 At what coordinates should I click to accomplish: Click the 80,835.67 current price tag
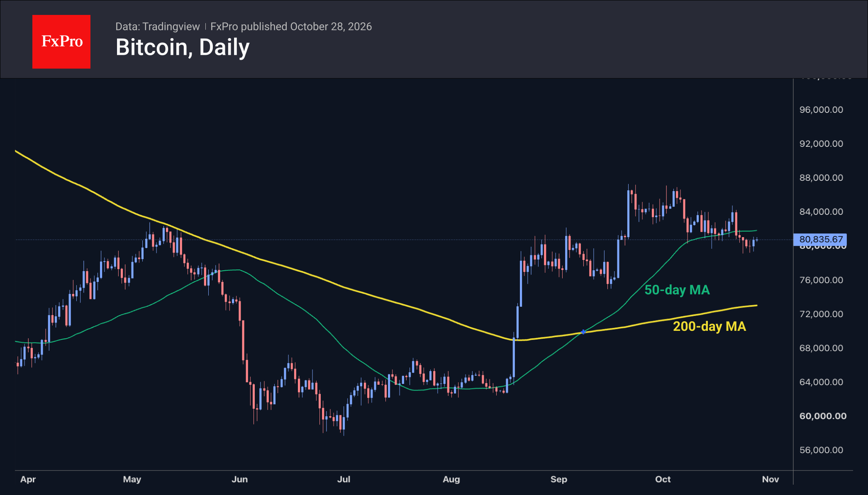coord(820,240)
